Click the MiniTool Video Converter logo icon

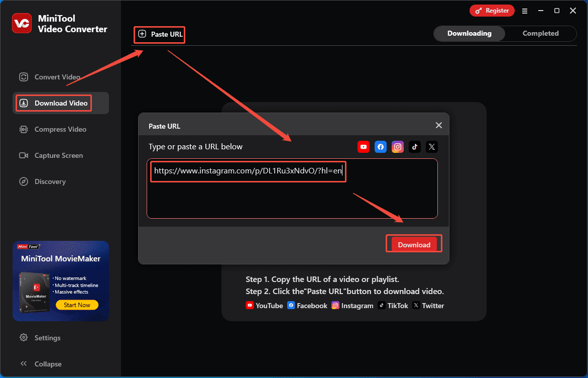(22, 23)
